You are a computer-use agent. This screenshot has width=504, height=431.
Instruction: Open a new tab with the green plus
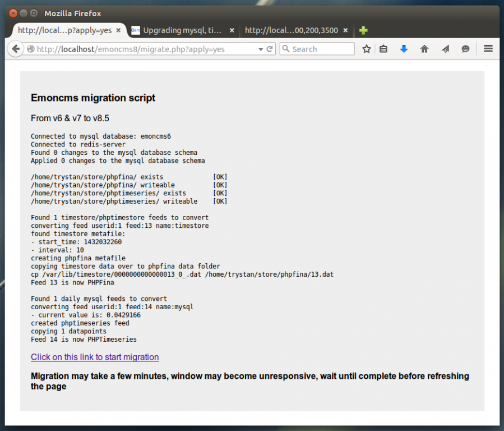tap(363, 30)
